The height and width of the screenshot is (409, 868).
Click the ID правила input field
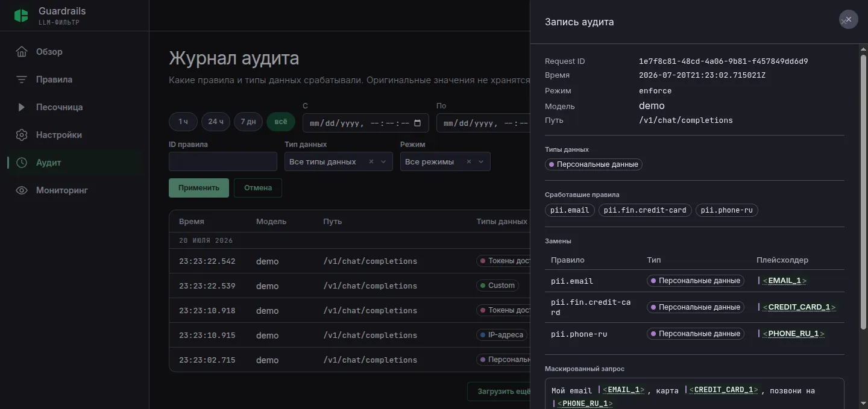[x=223, y=161]
